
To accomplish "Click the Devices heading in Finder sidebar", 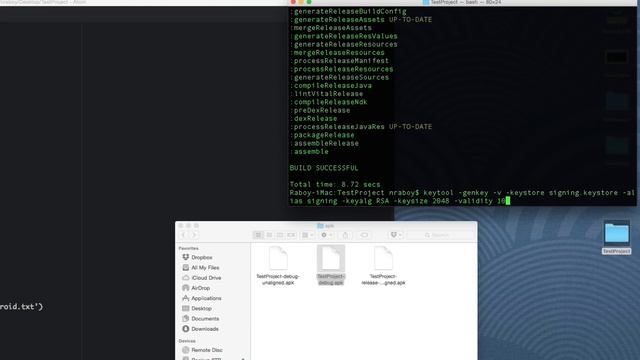I will click(187, 341).
